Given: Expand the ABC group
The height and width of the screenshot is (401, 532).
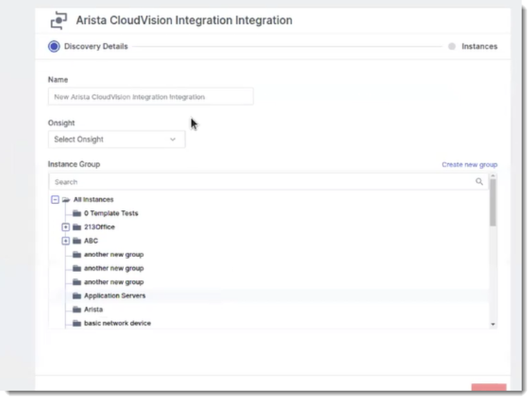Looking at the screenshot, I should coord(66,241).
